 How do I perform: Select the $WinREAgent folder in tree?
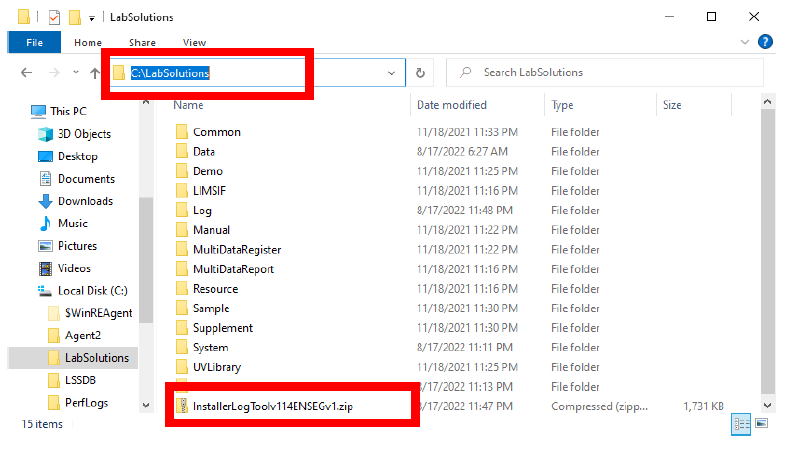(91, 313)
